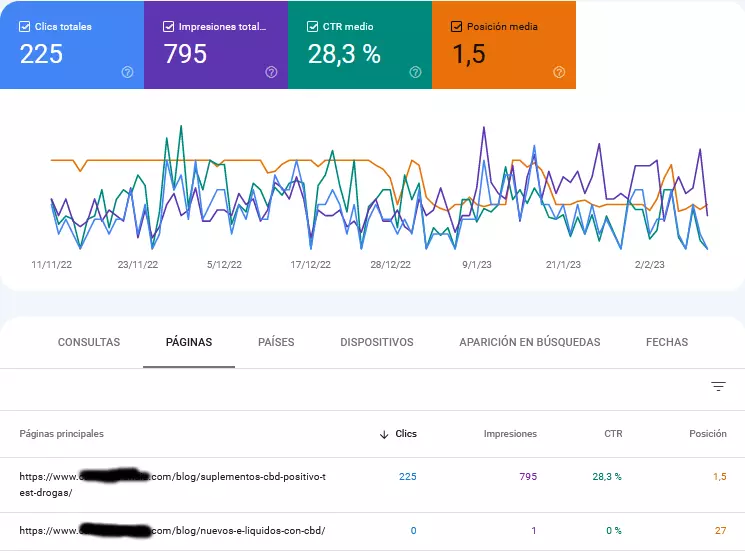Click the 795 total impressions value
This screenshot has width=745, height=553.
coord(185,54)
